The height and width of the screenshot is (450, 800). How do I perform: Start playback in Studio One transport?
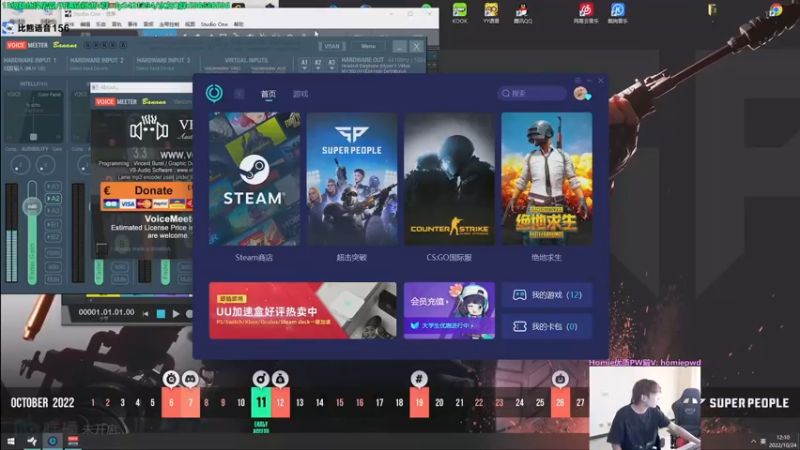coord(176,314)
